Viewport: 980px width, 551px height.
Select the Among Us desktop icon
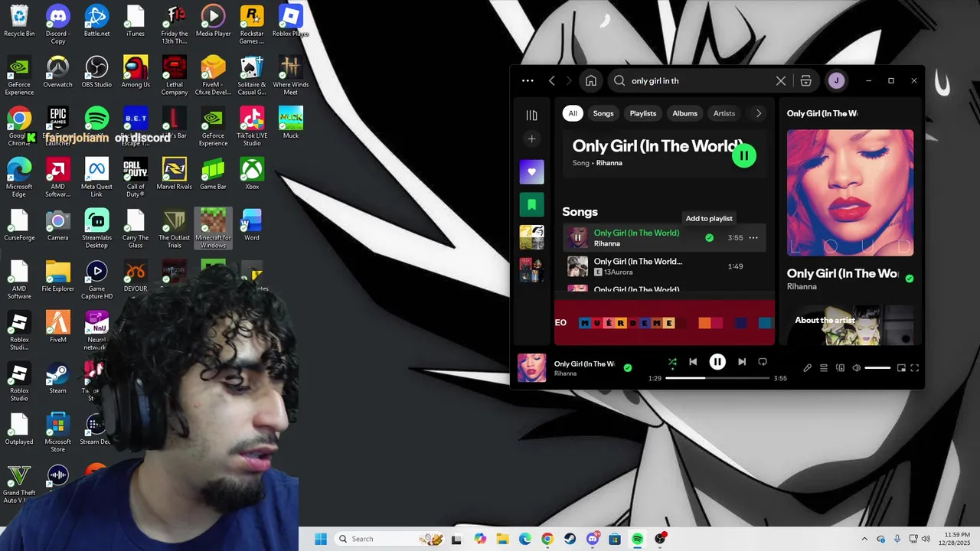coord(136,72)
